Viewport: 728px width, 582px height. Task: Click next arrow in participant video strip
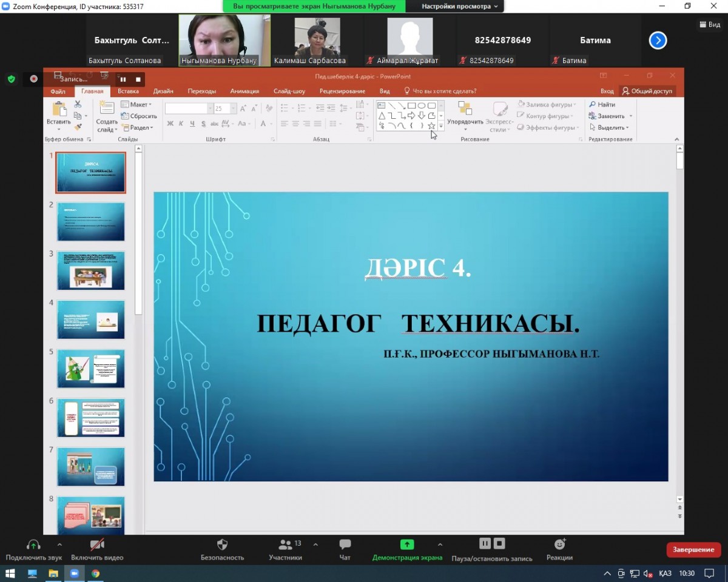[658, 41]
